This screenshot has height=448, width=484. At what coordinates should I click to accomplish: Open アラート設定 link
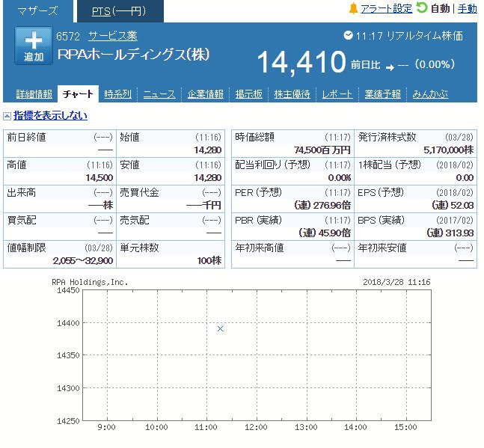click(386, 9)
